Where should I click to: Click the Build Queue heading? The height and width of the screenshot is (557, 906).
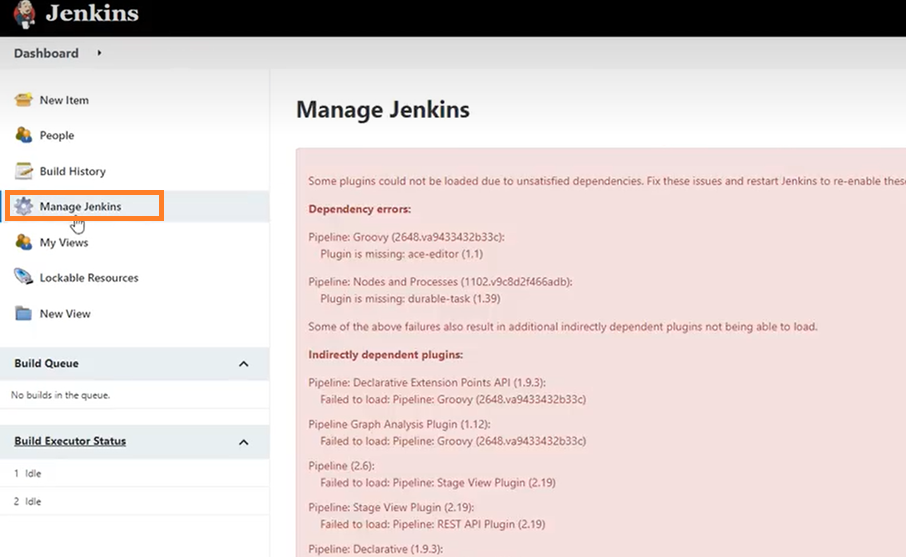tap(46, 363)
